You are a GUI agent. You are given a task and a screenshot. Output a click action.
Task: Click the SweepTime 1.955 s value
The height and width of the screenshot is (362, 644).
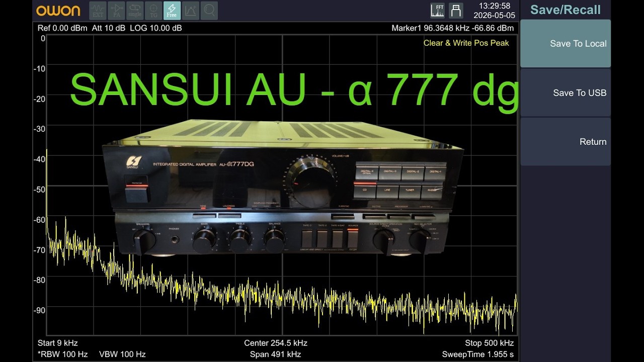click(x=478, y=354)
